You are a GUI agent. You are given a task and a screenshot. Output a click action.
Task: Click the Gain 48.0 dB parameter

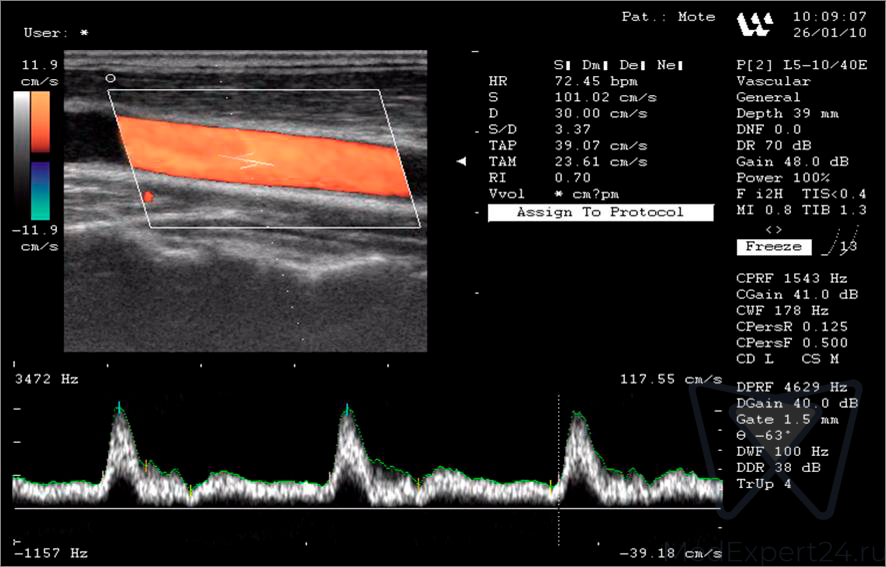792,162
